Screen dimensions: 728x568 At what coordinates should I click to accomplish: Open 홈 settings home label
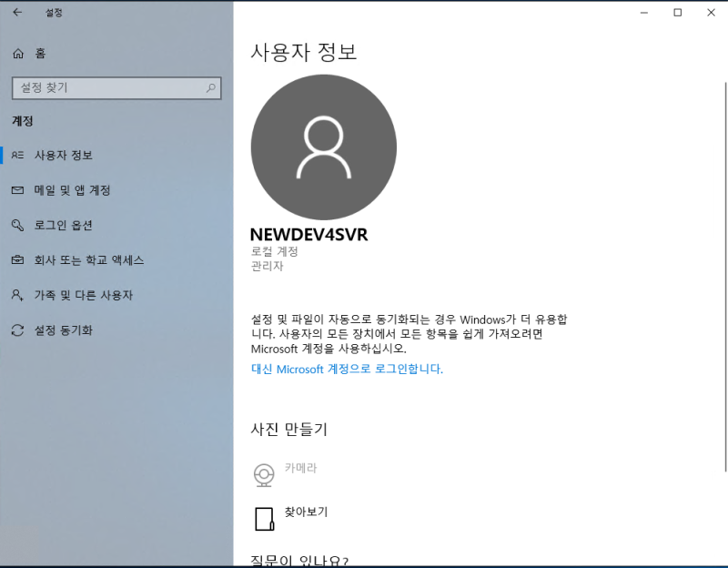click(x=40, y=54)
